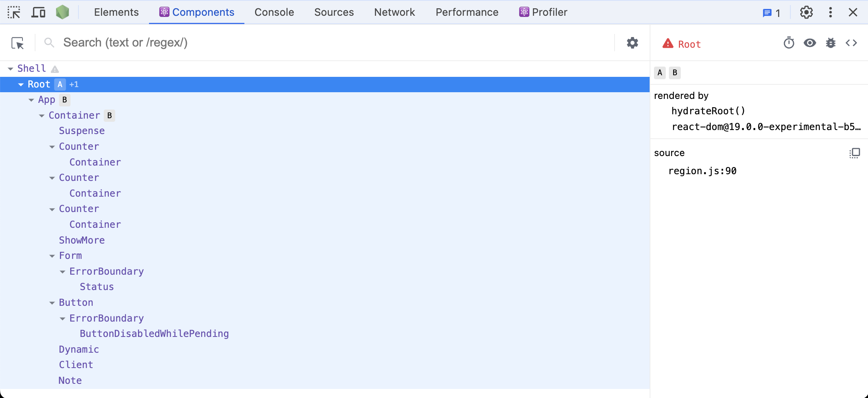View source with angle brackets icon
Viewport: 868px width, 398px height.
[x=851, y=43]
